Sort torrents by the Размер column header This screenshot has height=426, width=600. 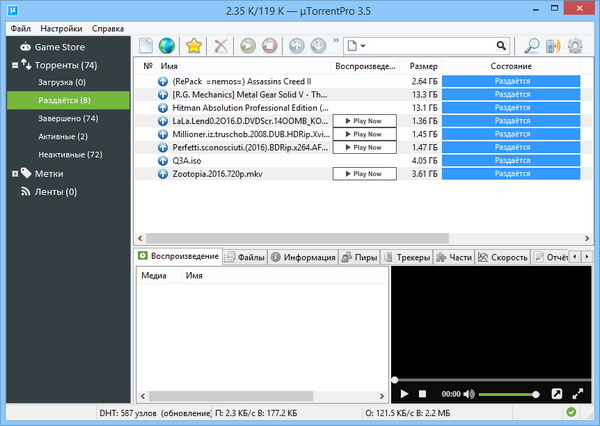(x=421, y=66)
